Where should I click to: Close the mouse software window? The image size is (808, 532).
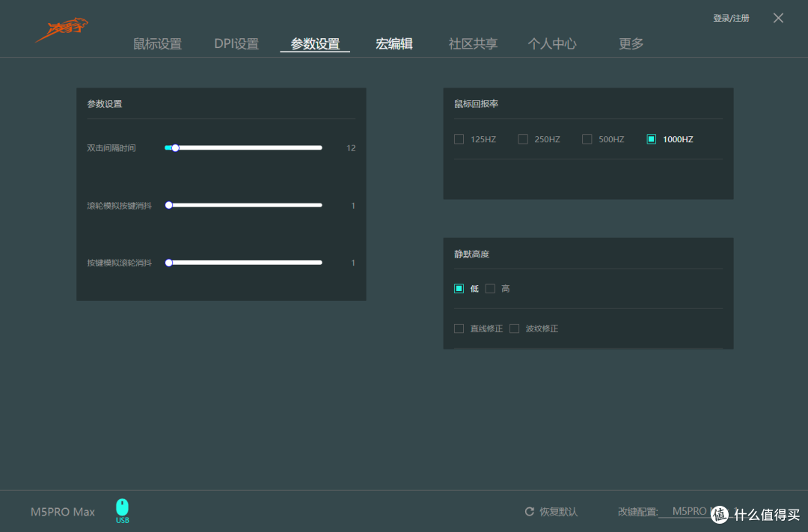coord(778,18)
